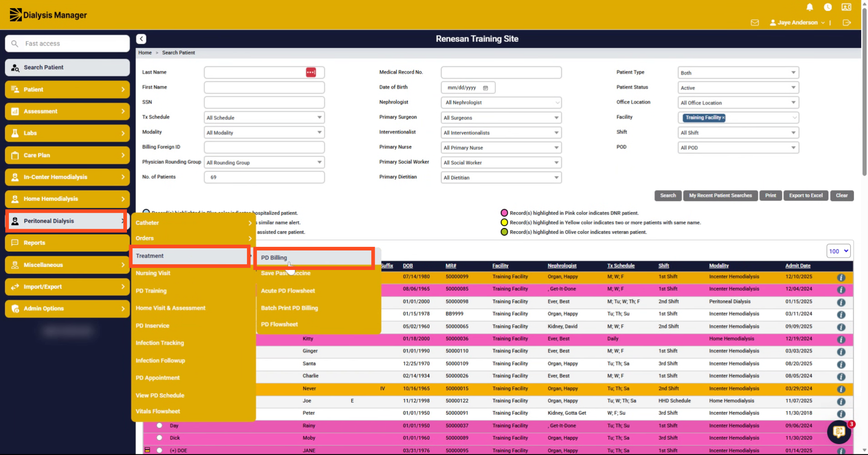Sort the table by the DOB column header
The width and height of the screenshot is (868, 455).
408,266
